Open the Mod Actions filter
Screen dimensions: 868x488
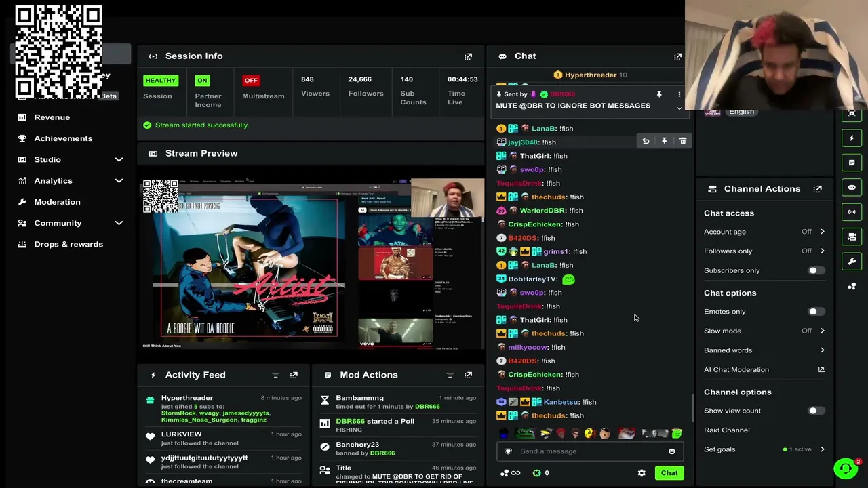pyautogui.click(x=450, y=375)
